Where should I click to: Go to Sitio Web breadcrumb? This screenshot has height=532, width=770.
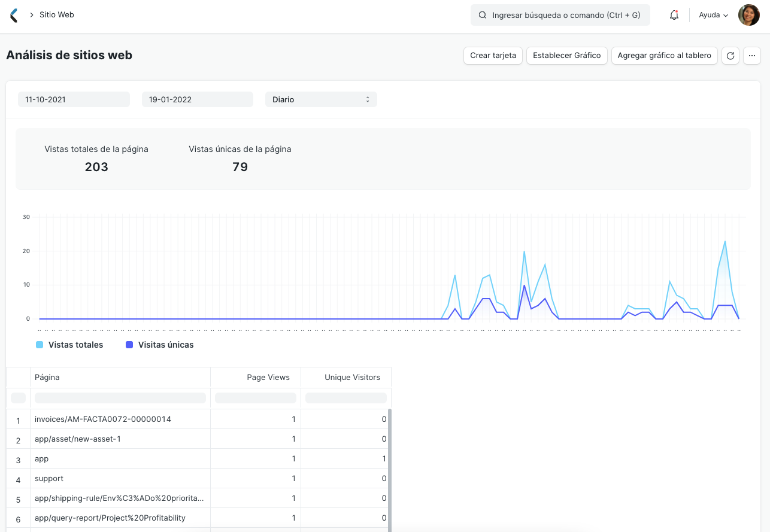(x=57, y=14)
